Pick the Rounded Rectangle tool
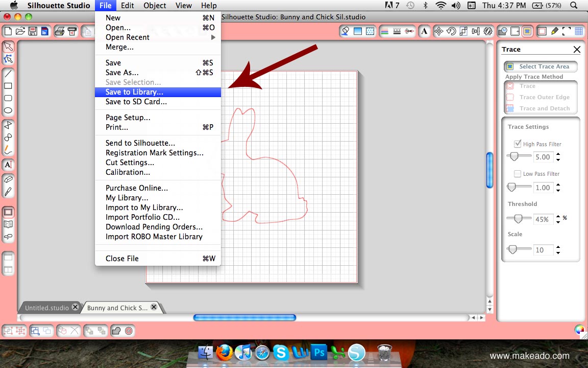The width and height of the screenshot is (588, 368). (8, 98)
